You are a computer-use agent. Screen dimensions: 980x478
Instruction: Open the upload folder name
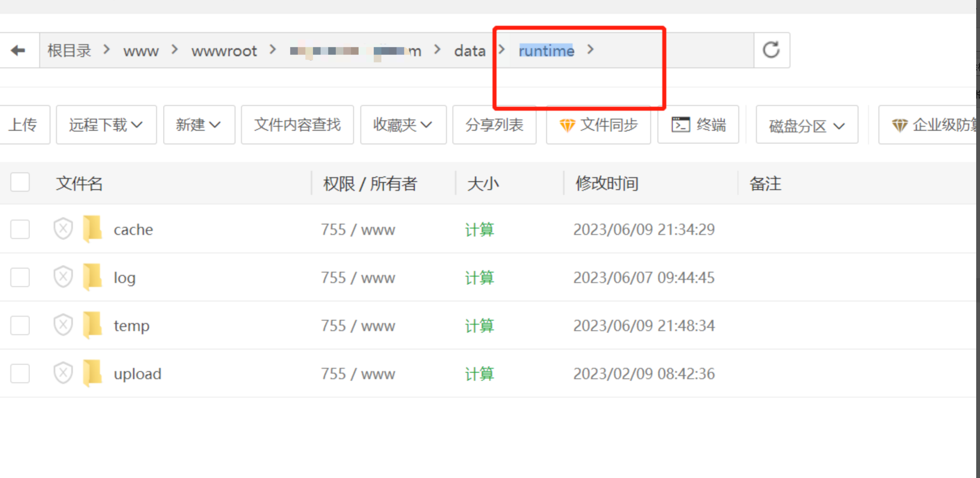[138, 374]
